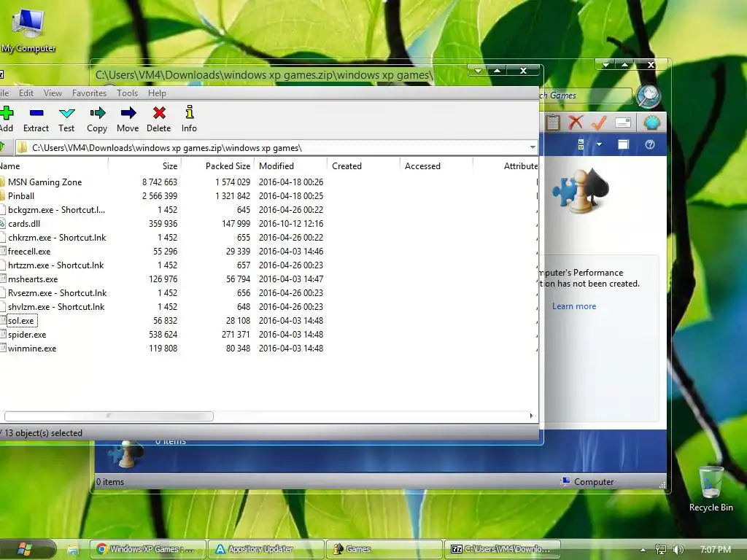The width and height of the screenshot is (747, 560).
Task: Select mshearts.exe
Action: tap(33, 279)
